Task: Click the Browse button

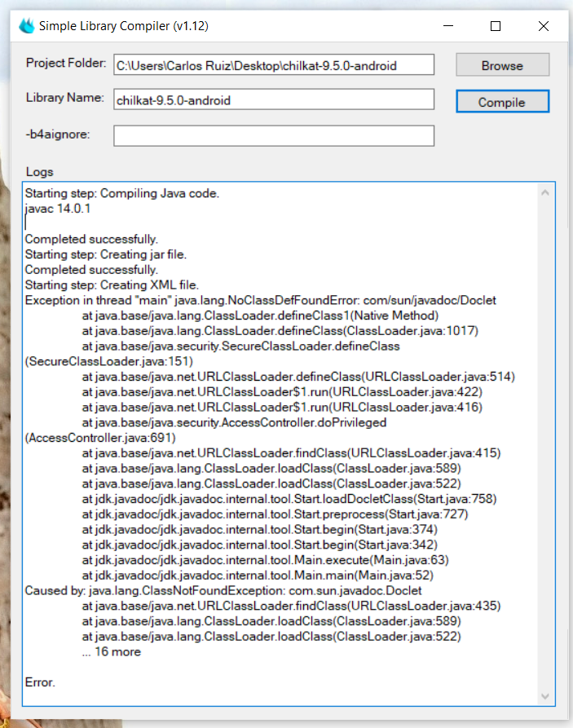Action: point(502,65)
